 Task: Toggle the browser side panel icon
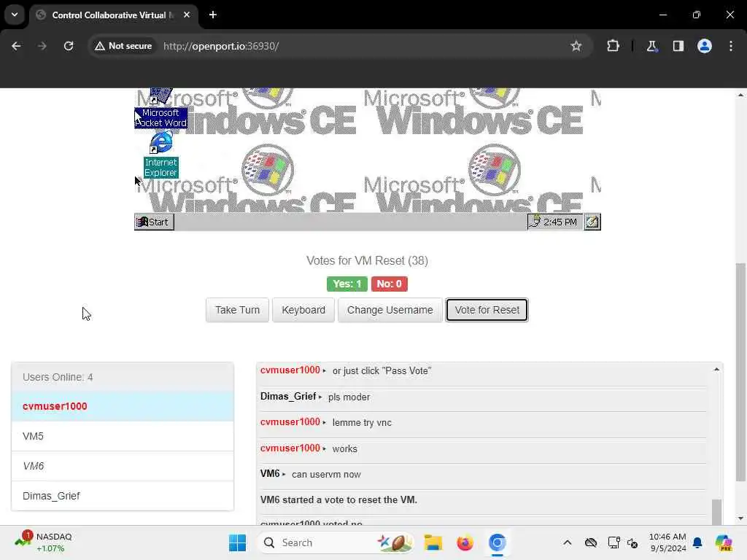click(678, 46)
